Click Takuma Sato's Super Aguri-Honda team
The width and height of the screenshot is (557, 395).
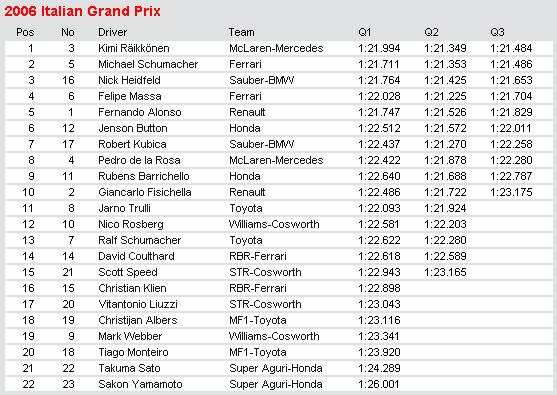pyautogui.click(x=276, y=368)
